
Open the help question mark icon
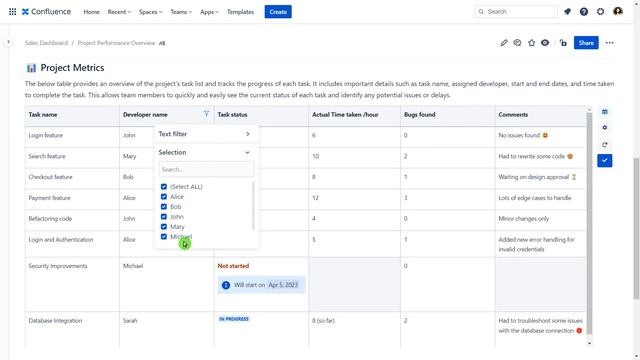(x=584, y=12)
